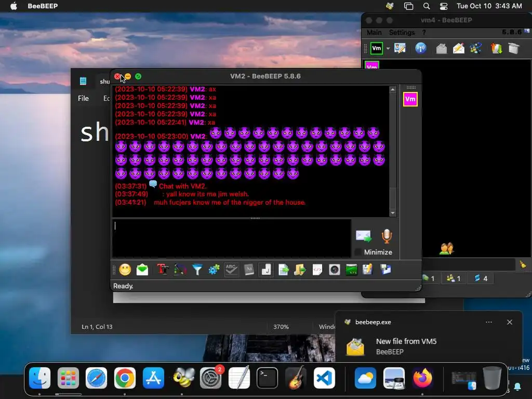Screen dimensions: 532x399
Task: Click Ln 1, Col 13 in Notepad status bar
Action: 97,327
